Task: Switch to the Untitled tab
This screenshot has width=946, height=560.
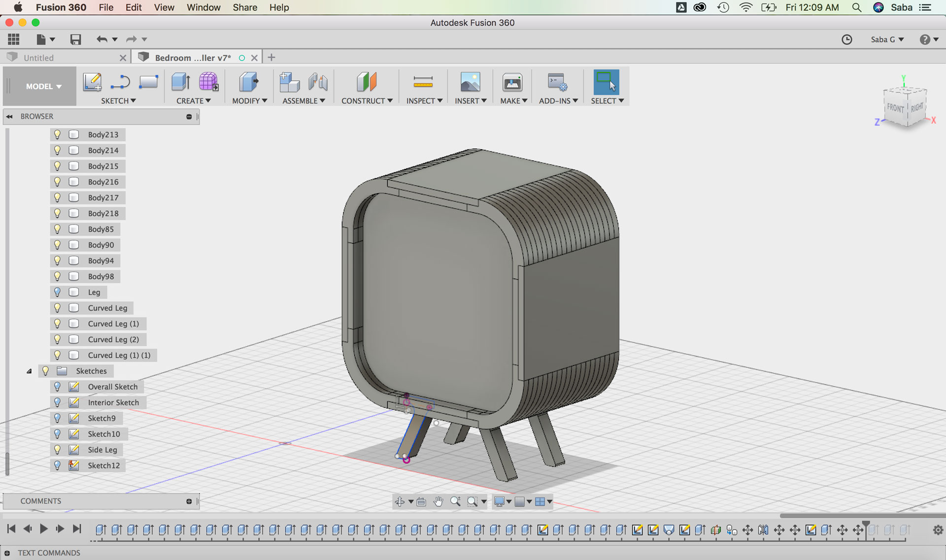Action: tap(38, 58)
